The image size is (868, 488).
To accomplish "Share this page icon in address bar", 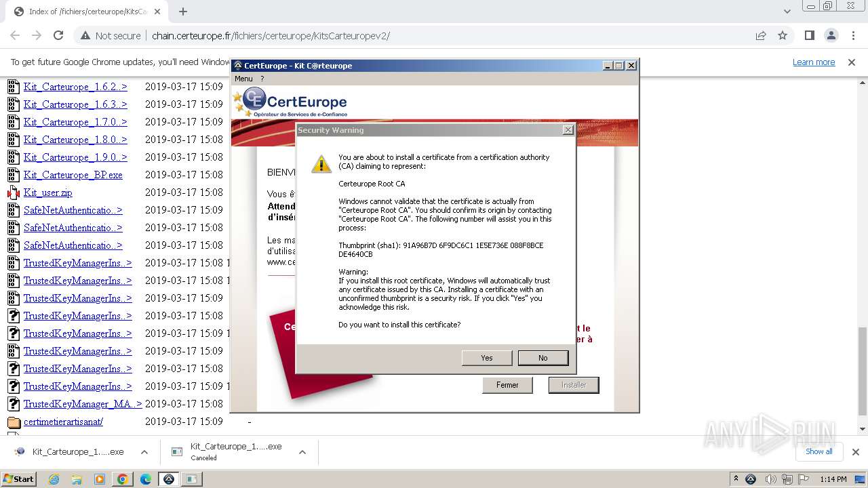I will (761, 35).
